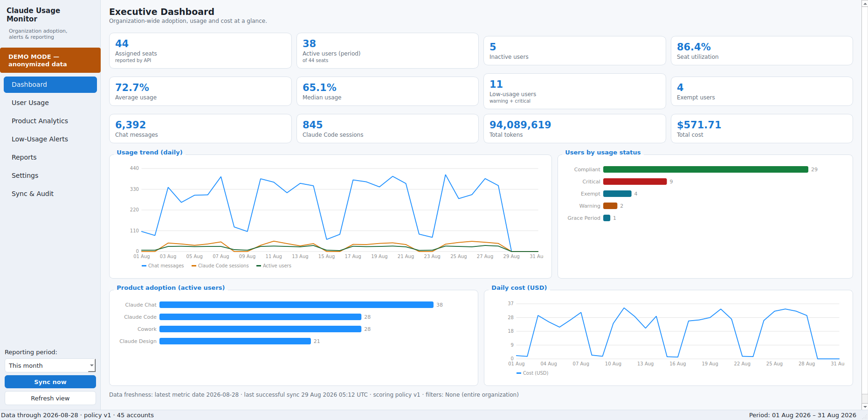Click the orange Warning status bar
The width and height of the screenshot is (868, 420).
tap(610, 206)
